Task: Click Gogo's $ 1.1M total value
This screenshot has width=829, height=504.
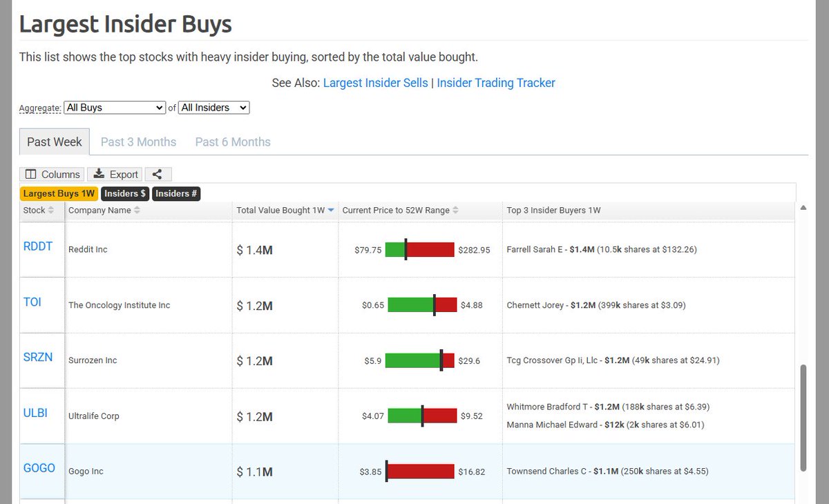Action: coord(254,472)
